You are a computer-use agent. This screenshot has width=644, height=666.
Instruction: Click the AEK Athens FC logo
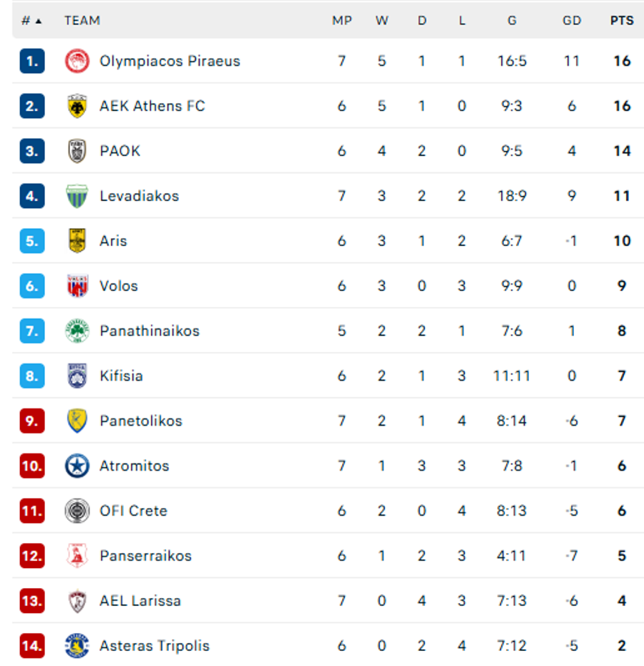tap(77, 107)
